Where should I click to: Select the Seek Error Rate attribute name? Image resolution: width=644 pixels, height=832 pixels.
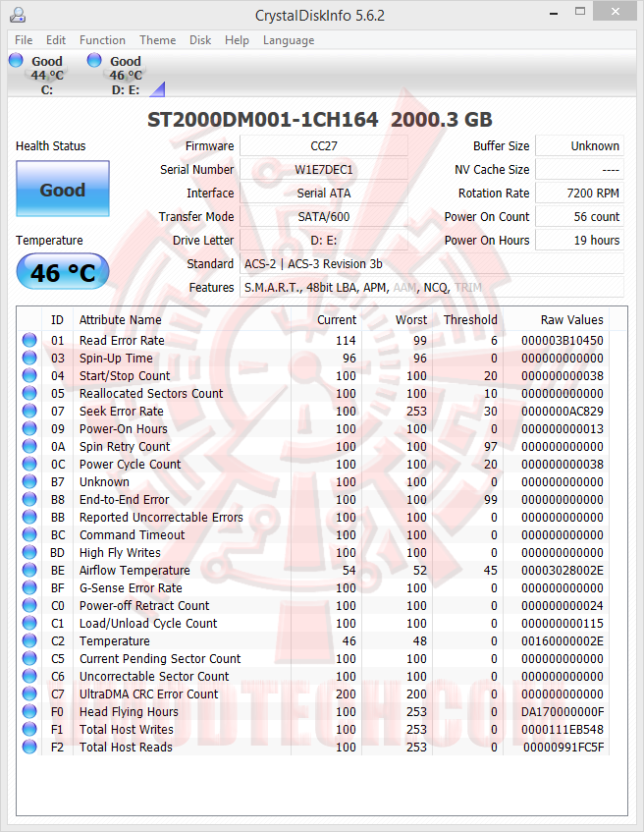[122, 412]
